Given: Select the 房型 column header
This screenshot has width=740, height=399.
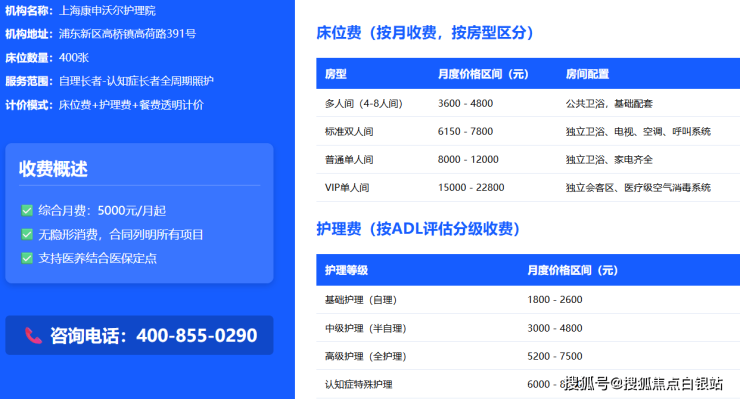Looking at the screenshot, I should tap(336, 74).
